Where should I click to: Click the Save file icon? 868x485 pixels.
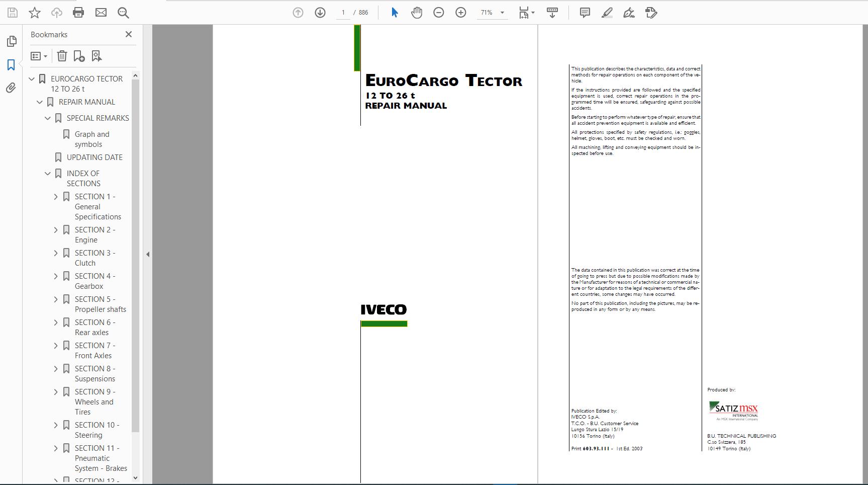pos(13,13)
